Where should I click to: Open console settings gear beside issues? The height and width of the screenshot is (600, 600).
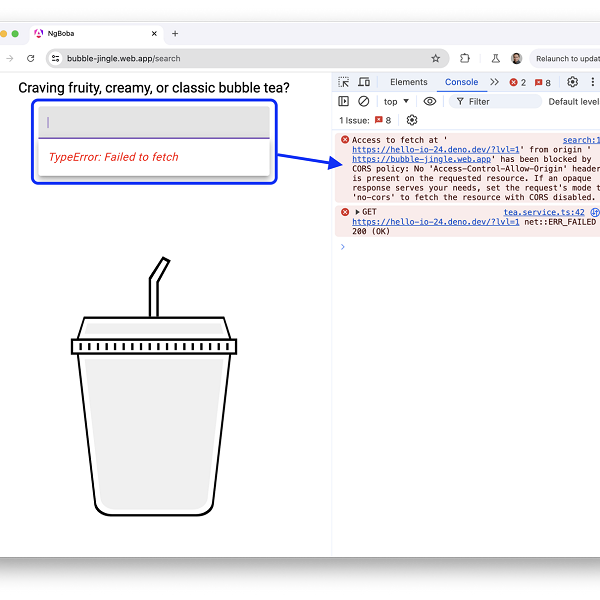tap(412, 120)
